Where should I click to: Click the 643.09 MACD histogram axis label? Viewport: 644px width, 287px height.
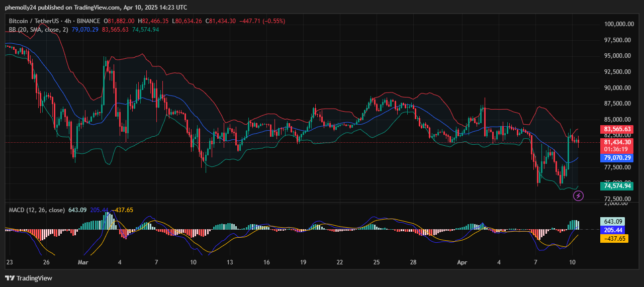click(x=614, y=222)
